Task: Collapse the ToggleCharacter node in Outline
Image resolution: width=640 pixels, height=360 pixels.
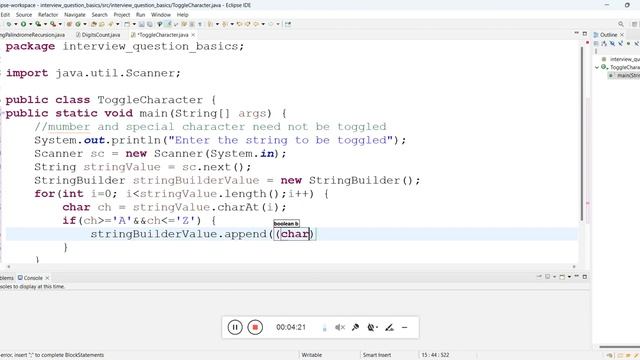Action: 597,67
